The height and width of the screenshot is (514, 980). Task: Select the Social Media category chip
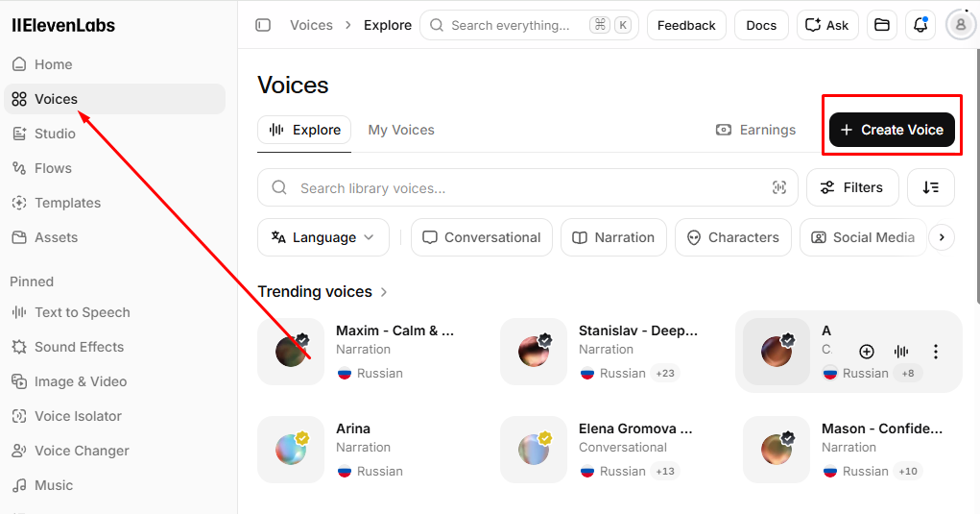[x=863, y=237]
